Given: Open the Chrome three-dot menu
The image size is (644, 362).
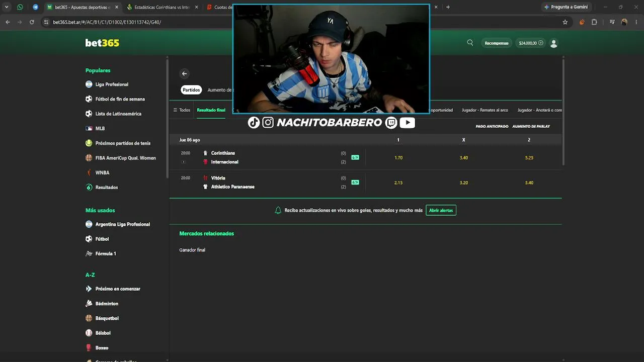Looking at the screenshot, I should (636, 22).
